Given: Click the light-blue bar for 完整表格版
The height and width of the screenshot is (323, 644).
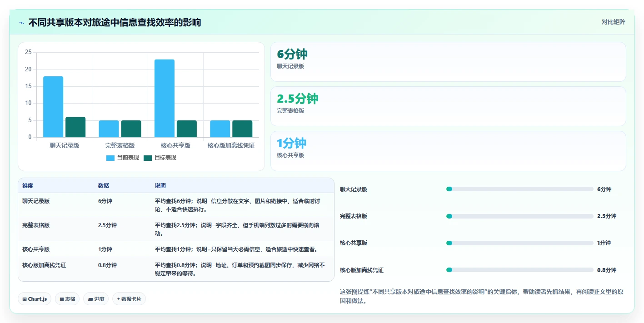Looking at the screenshot, I should [109, 129].
